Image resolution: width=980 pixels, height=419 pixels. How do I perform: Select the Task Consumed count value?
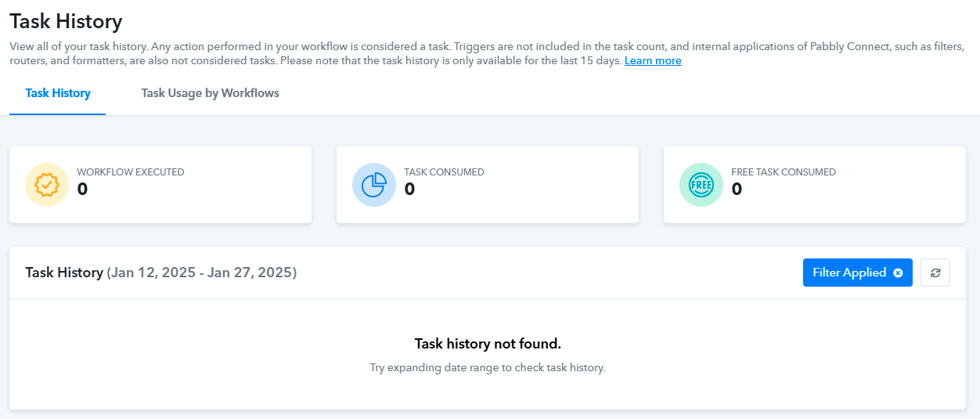[409, 190]
